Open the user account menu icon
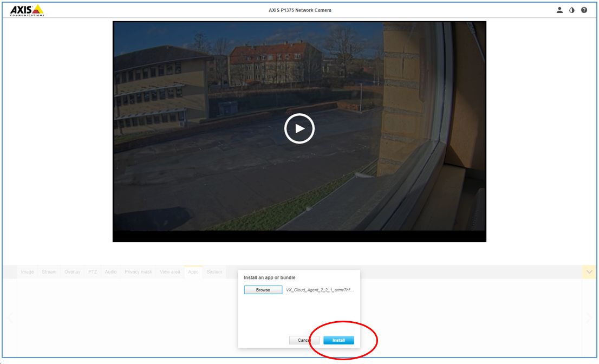599x364 pixels. coord(559,10)
